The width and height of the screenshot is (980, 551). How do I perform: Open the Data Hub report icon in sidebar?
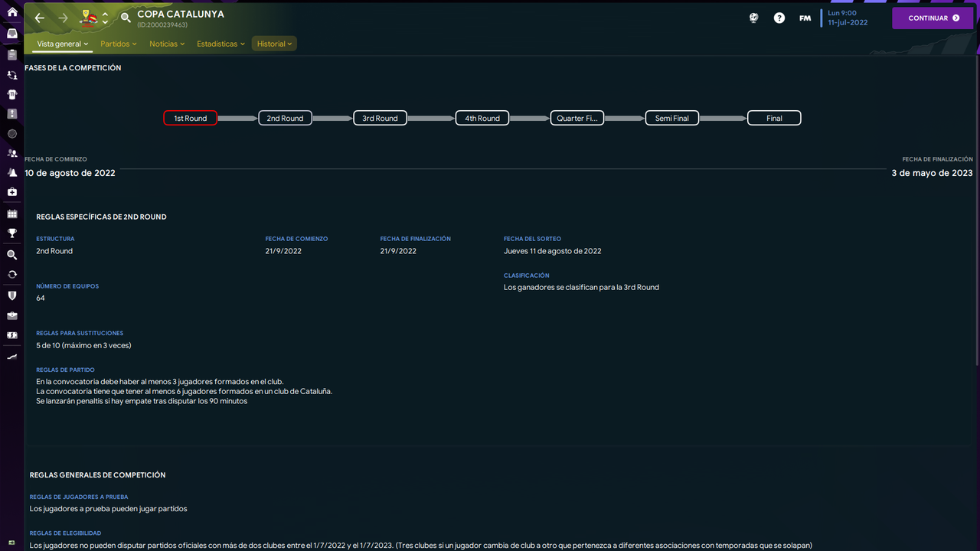click(x=11, y=114)
